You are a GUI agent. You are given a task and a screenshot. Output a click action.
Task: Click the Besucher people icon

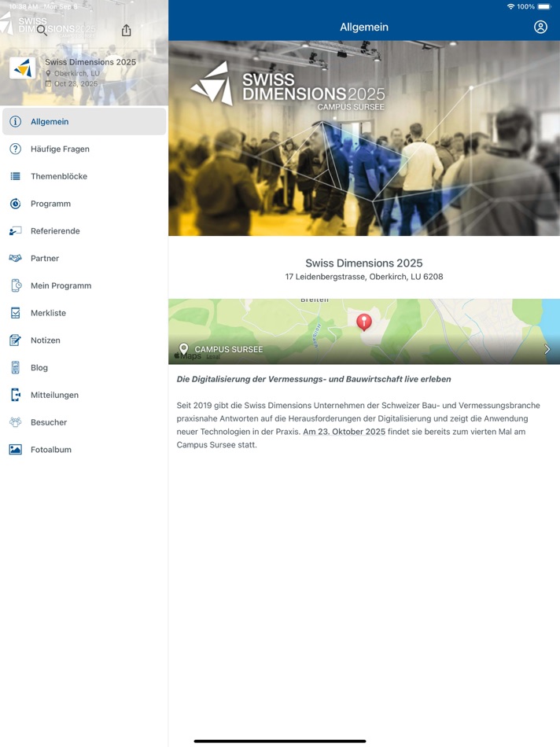point(16,422)
